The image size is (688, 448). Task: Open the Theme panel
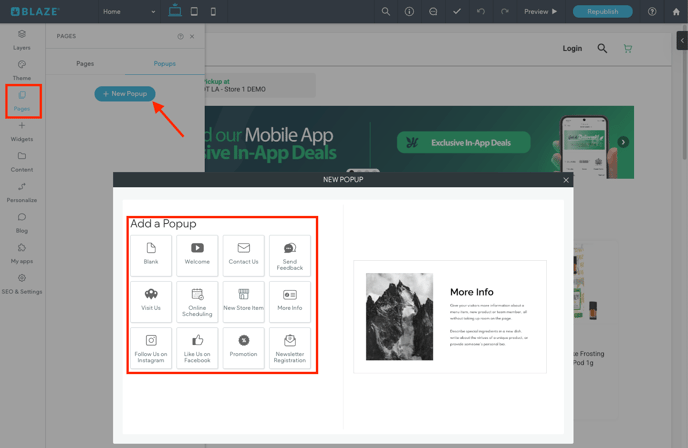click(x=21, y=69)
